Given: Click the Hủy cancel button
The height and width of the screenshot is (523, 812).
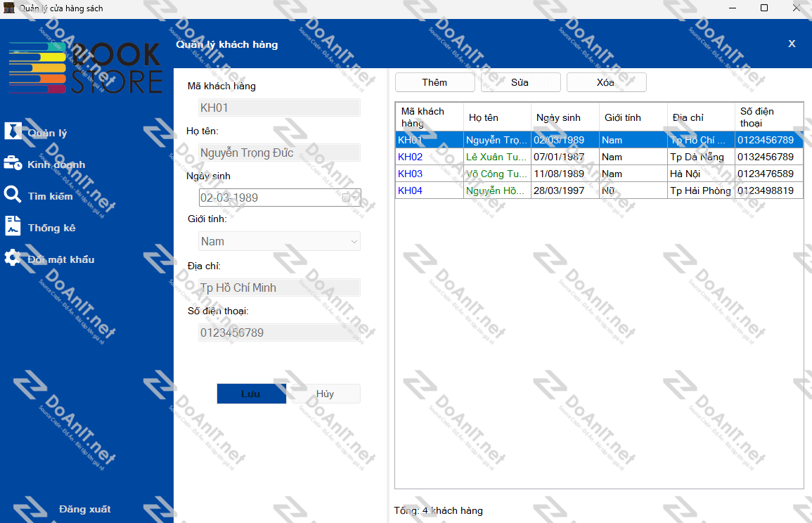Looking at the screenshot, I should tap(326, 394).
